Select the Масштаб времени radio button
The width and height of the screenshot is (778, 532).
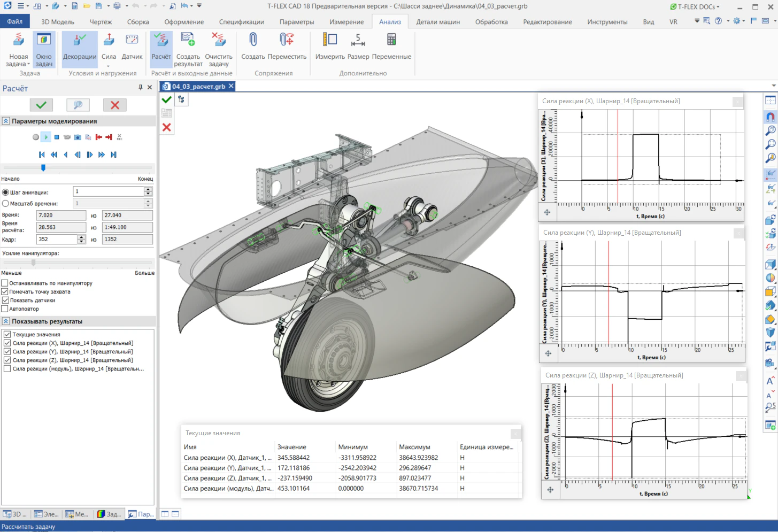click(x=6, y=203)
